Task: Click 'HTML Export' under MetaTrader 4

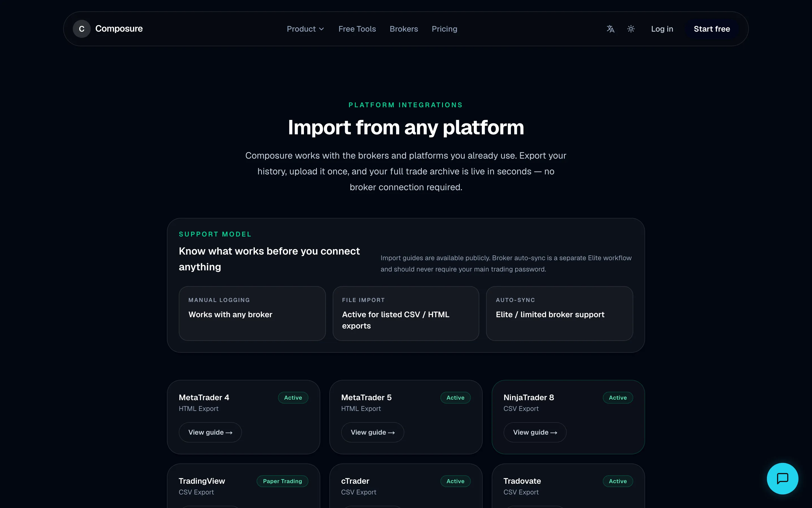Action: [199, 409]
